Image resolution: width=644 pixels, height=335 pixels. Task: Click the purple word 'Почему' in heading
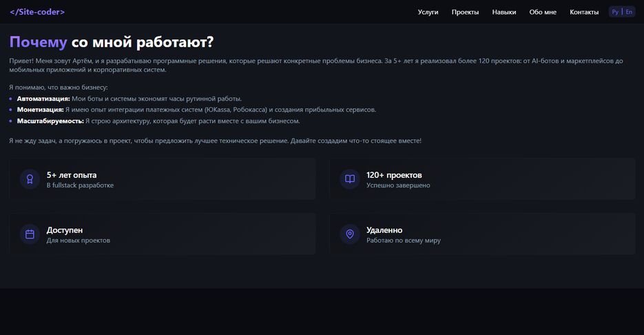[38, 42]
